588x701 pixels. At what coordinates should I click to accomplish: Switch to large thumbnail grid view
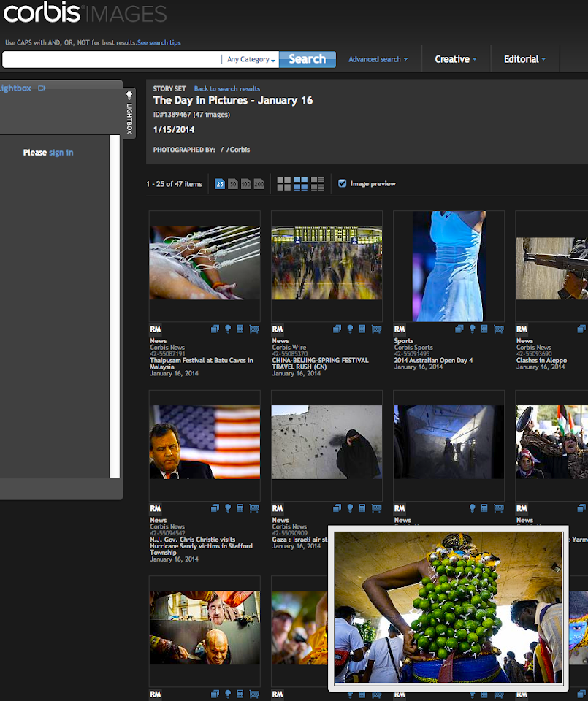pos(283,184)
